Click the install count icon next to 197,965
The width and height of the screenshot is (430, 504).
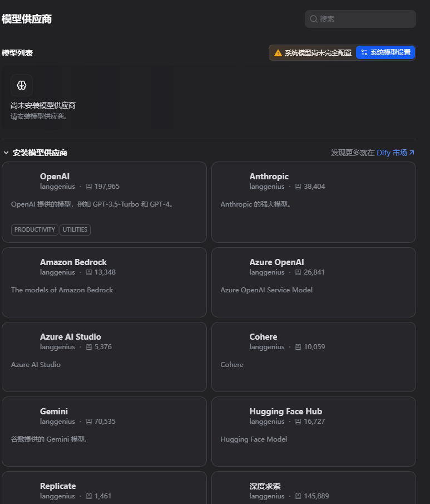[89, 187]
